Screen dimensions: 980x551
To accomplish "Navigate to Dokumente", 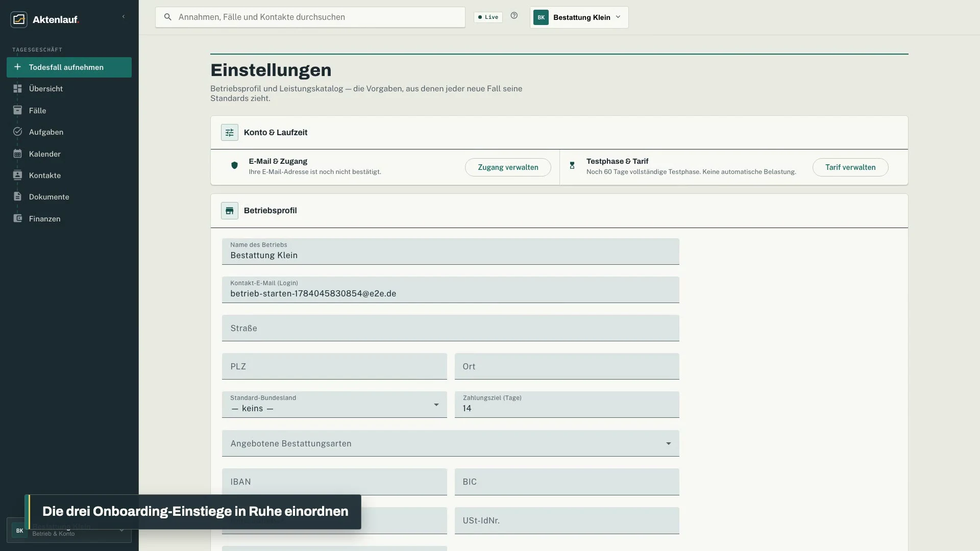I will pyautogui.click(x=69, y=196).
